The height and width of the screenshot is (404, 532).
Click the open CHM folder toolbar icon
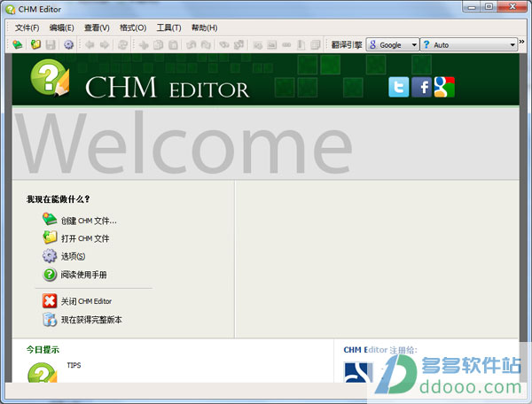(x=35, y=44)
